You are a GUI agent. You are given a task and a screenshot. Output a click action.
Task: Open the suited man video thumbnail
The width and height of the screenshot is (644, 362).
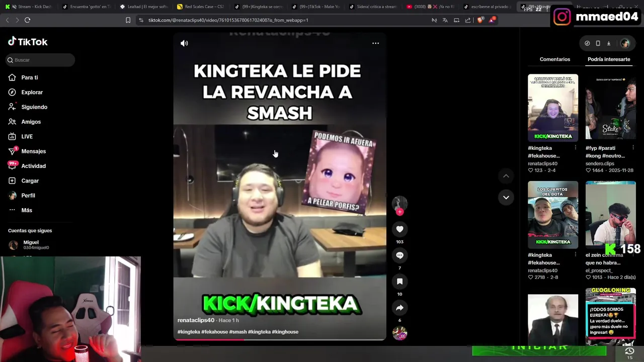pyautogui.click(x=553, y=319)
